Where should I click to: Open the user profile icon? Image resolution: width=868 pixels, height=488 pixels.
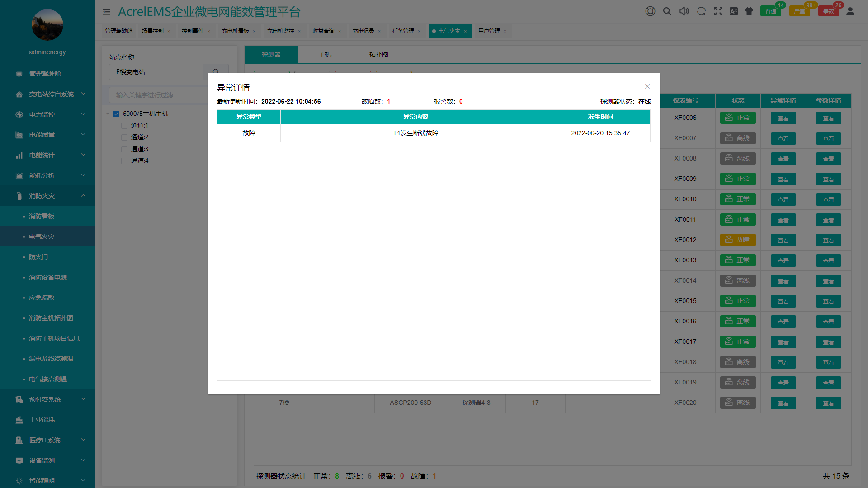click(850, 11)
